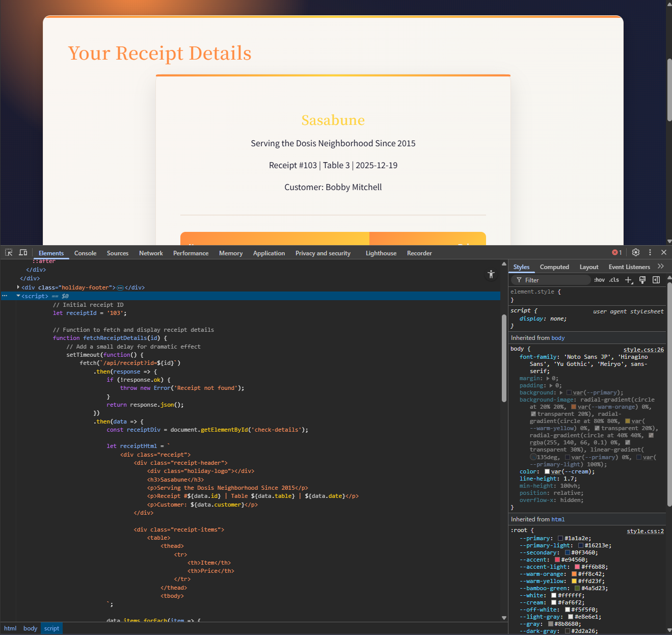Open the rendering emulations paintbrush icon

point(642,280)
